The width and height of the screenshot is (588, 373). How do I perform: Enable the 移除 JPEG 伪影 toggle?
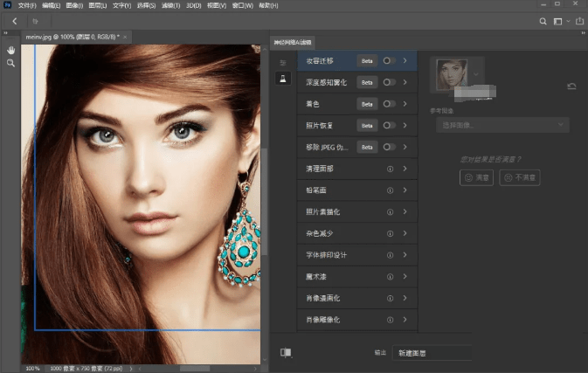pos(389,147)
